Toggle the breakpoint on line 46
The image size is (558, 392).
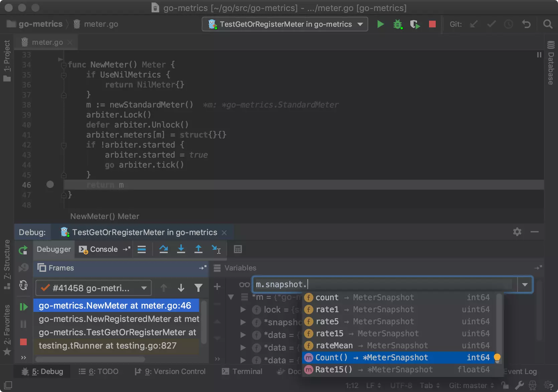50,185
